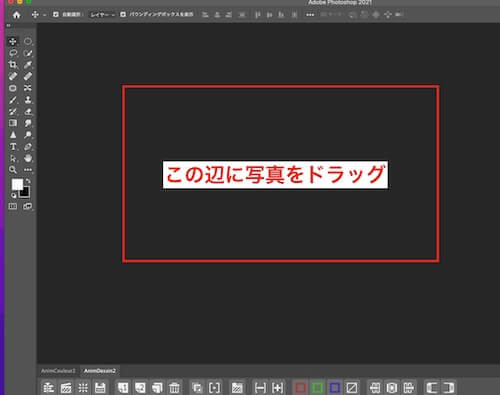Open the three-dots more options in options bar
This screenshot has height=395, width=500.
tap(310, 15)
